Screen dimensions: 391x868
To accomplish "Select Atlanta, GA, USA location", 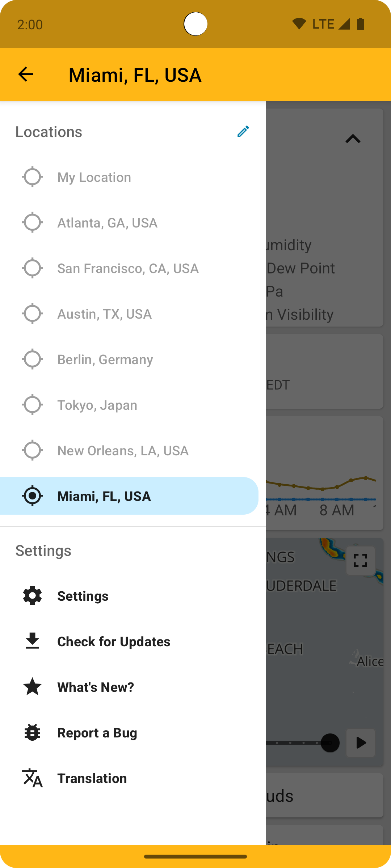I will tap(107, 223).
